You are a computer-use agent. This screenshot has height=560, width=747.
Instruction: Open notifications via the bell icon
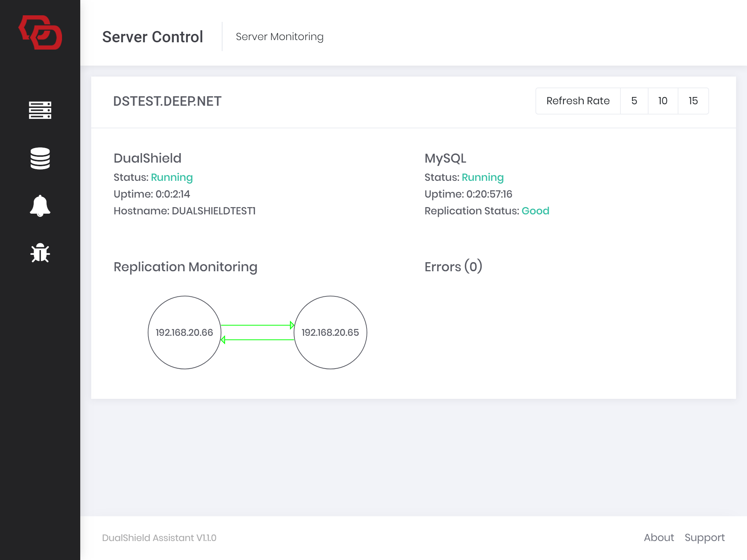[x=40, y=206]
